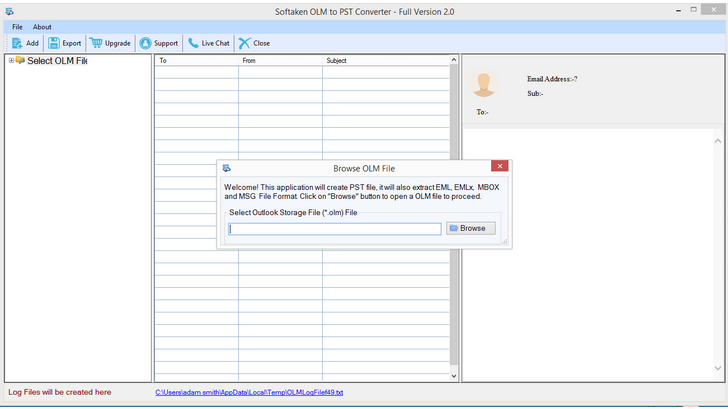
Task: Click the folder icon beside Select OLM File
Action: (x=20, y=60)
